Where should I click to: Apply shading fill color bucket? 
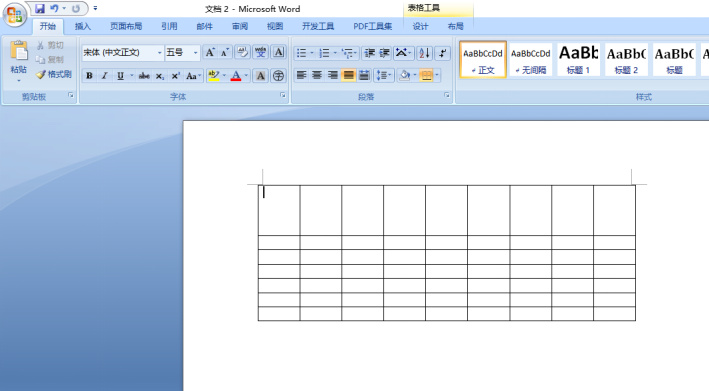[405, 75]
